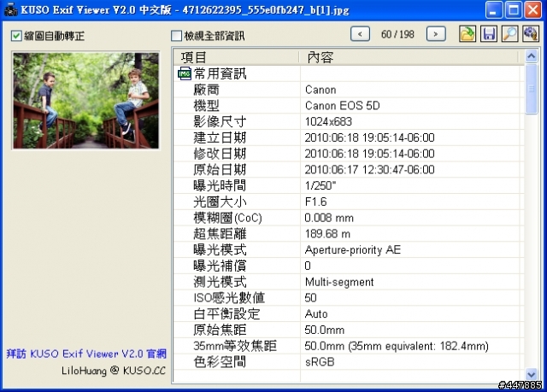The height and width of the screenshot is (392, 547).
Task: Click the 2010:06:17 12:30:47-06:00 value
Action: (369, 170)
